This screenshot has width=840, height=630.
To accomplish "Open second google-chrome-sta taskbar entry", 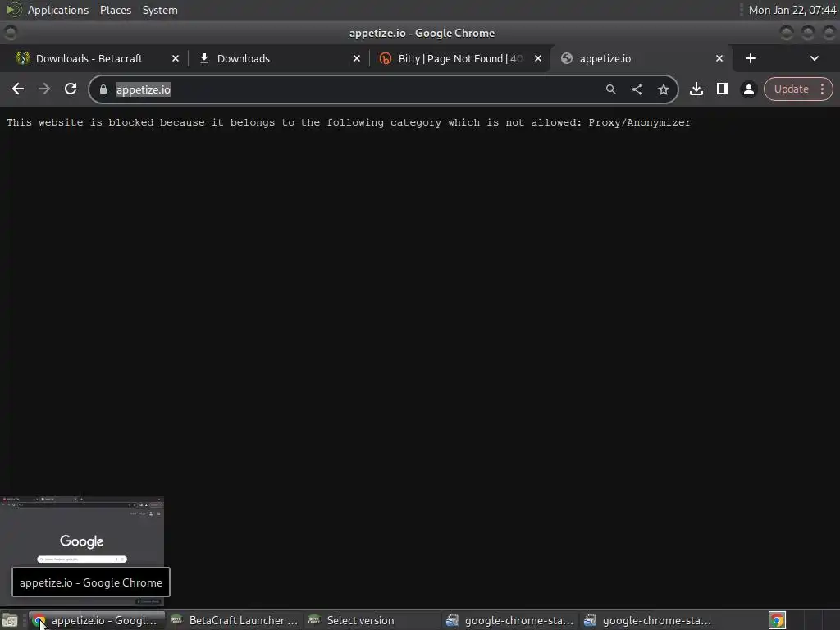I will [x=648, y=620].
